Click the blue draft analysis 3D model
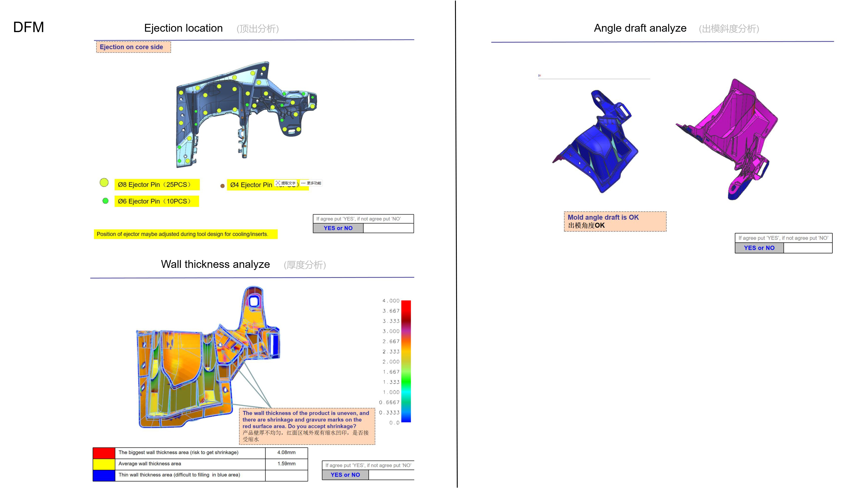This screenshot has width=868, height=488. (595, 141)
